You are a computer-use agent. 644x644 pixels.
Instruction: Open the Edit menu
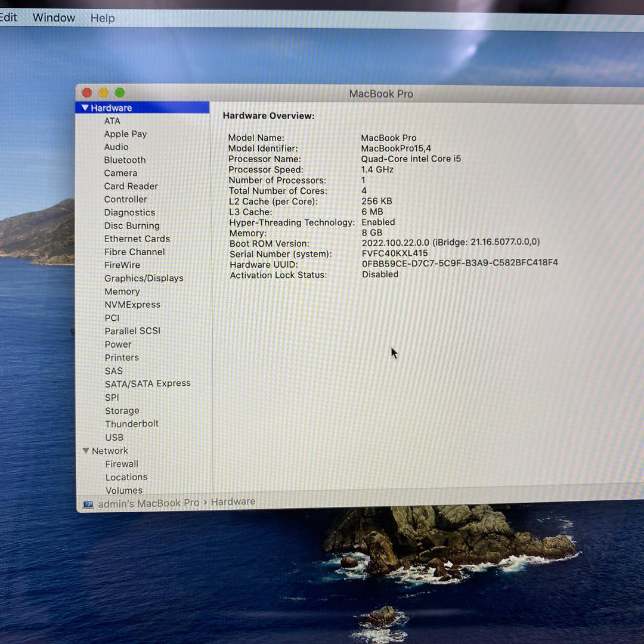coord(8,17)
